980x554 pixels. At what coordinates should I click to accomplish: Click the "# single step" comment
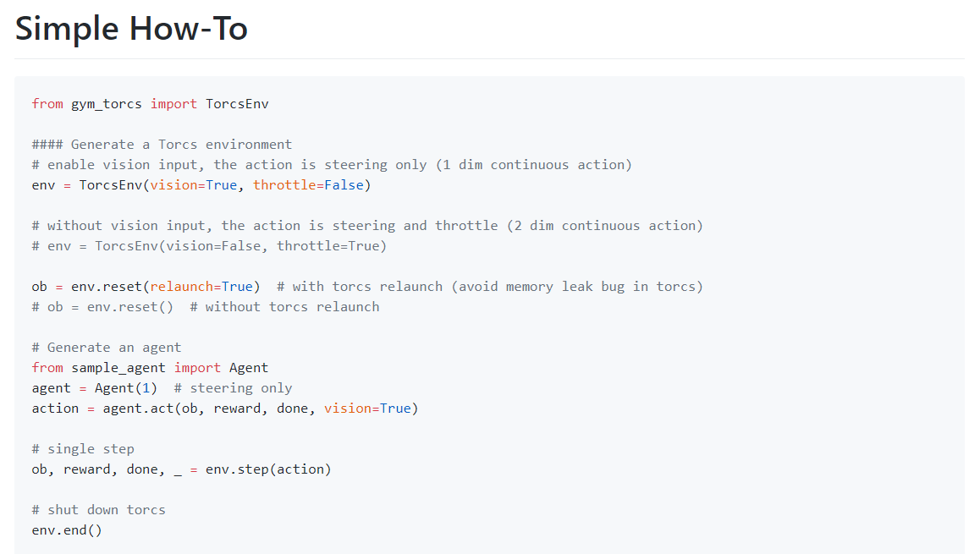(x=83, y=449)
